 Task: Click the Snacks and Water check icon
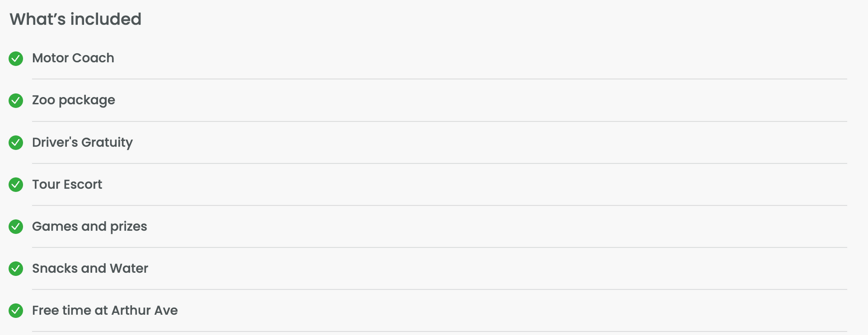pos(16,269)
